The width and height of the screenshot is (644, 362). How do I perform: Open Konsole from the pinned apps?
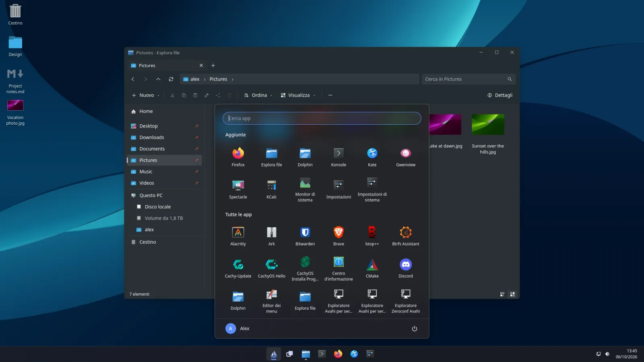click(x=339, y=157)
